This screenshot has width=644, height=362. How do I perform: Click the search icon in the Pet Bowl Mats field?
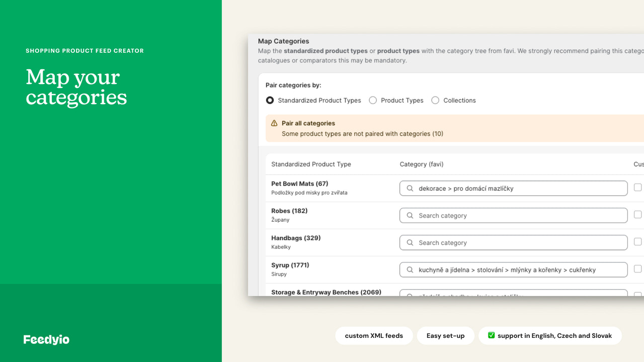tap(410, 188)
